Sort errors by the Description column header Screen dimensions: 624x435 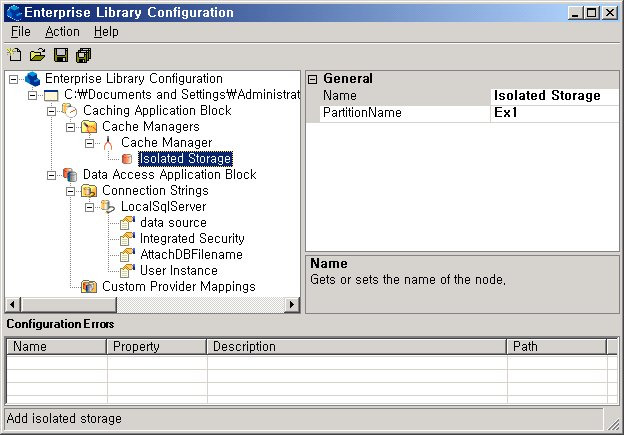[357, 346]
